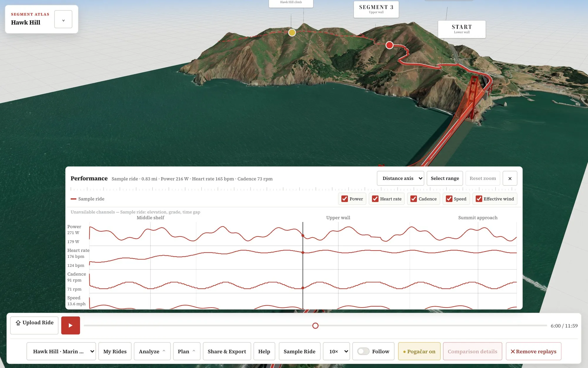Image resolution: width=588 pixels, height=368 pixels.
Task: Click the 91 rpm cadence axis value
Action: click(74, 280)
